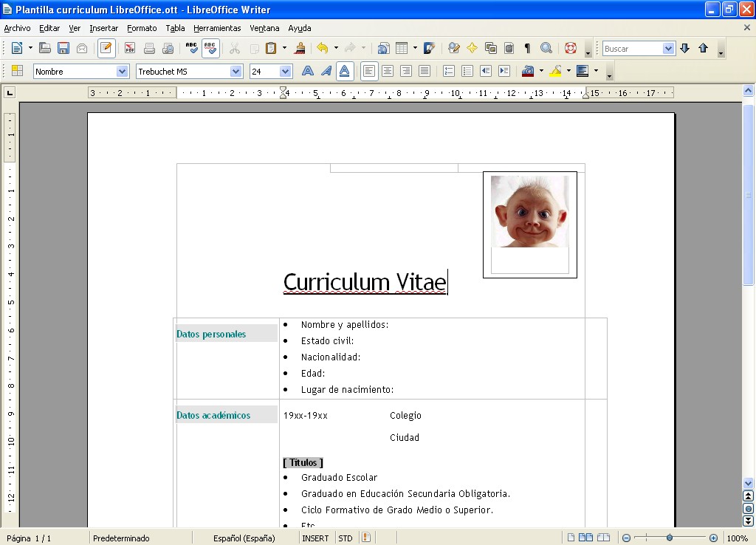Toggle Nonprinting Characters pilcrow

[527, 48]
